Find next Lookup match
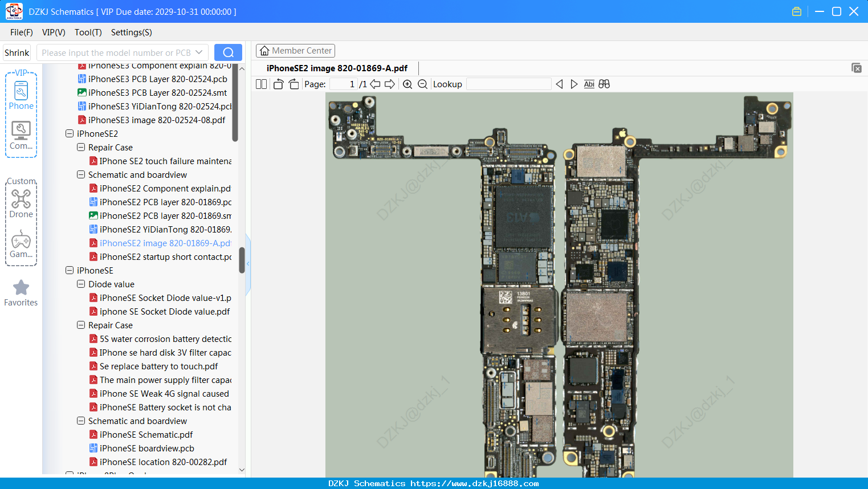The height and width of the screenshot is (489, 868). click(x=574, y=84)
